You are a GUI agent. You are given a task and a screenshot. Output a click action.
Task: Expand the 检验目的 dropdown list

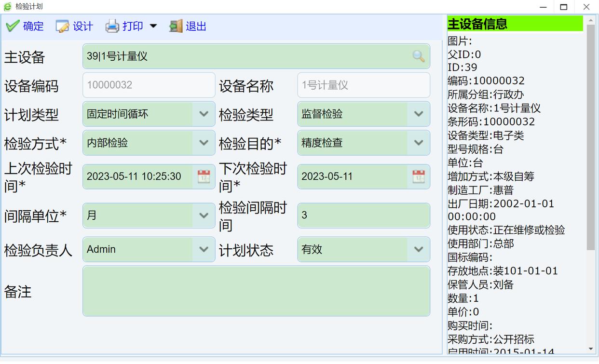tap(419, 143)
